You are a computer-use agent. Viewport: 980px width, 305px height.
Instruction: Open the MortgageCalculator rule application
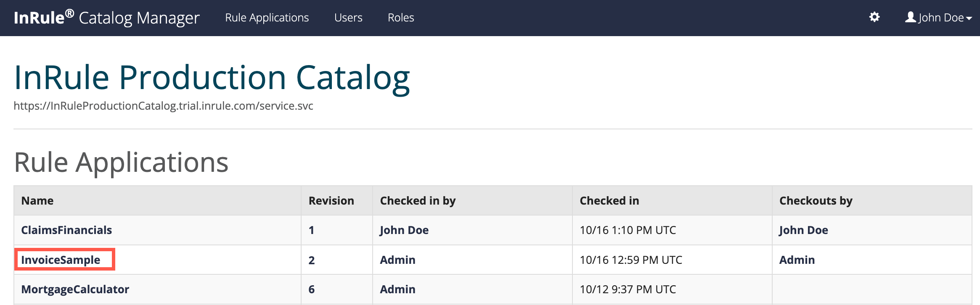click(x=75, y=289)
